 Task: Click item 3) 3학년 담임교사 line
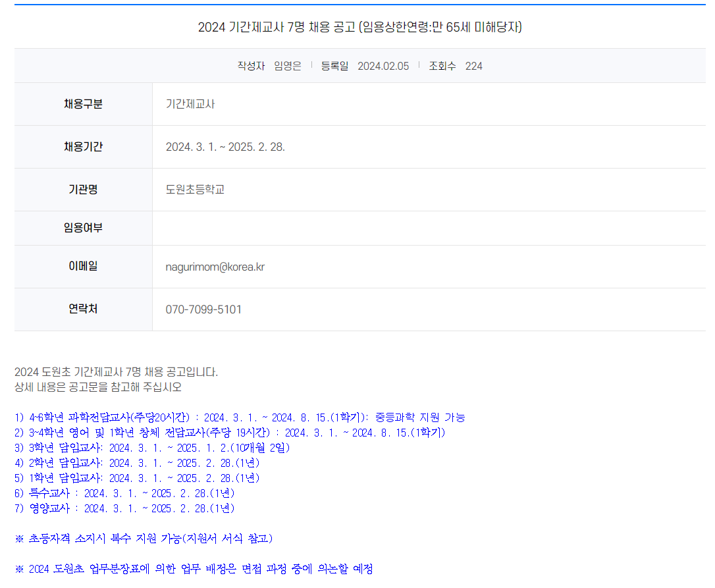pos(152,448)
